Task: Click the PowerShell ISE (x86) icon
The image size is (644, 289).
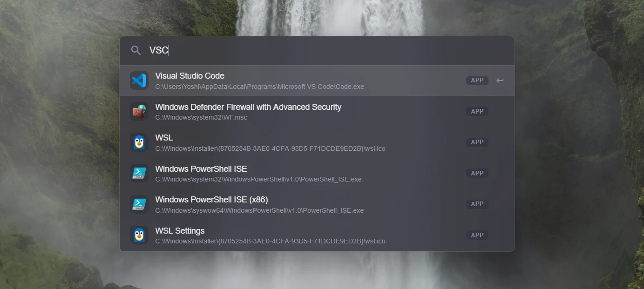Action: tap(139, 204)
